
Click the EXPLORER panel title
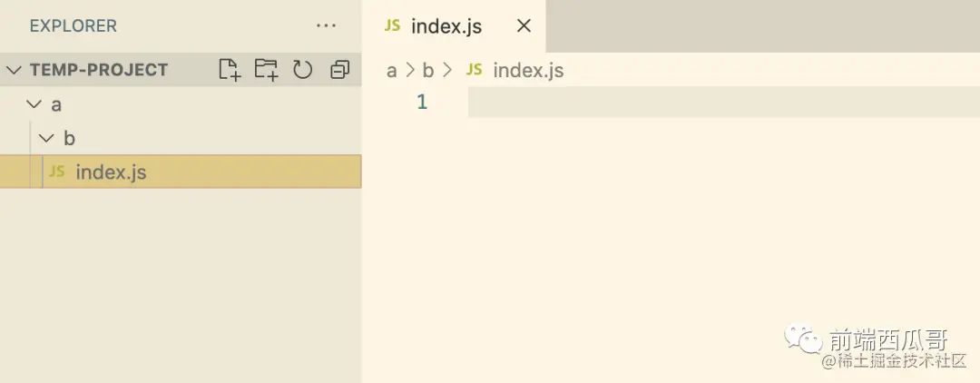pyautogui.click(x=73, y=25)
